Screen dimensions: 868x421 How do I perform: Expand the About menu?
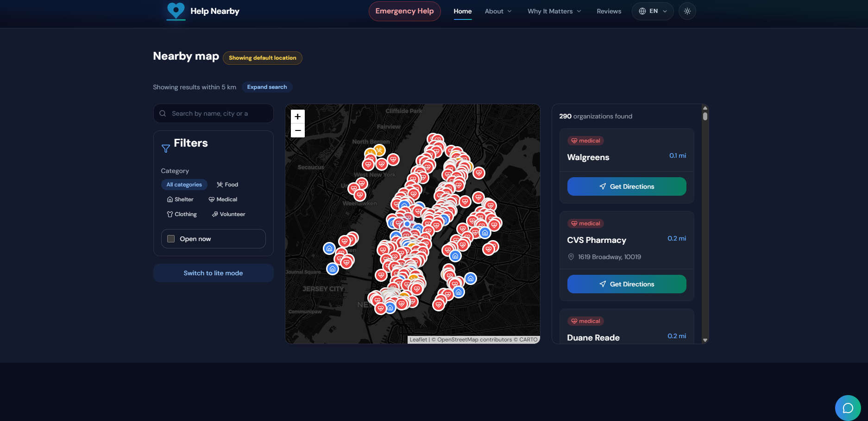(498, 11)
